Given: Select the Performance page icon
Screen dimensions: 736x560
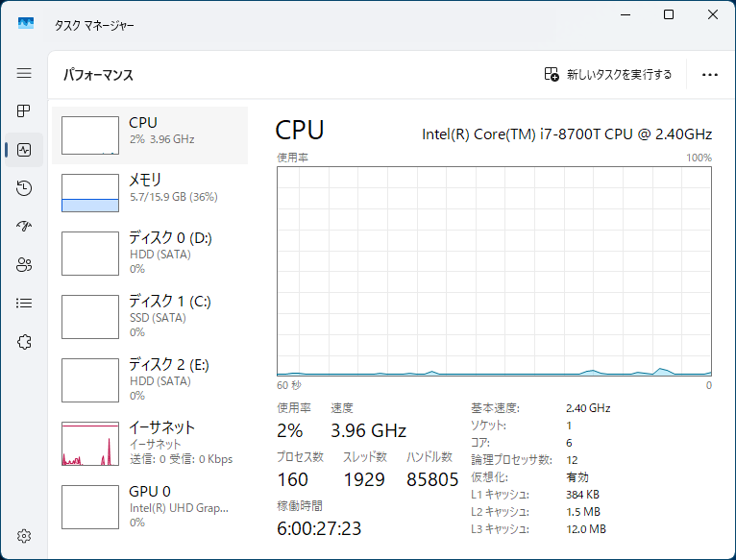Looking at the screenshot, I should point(24,150).
